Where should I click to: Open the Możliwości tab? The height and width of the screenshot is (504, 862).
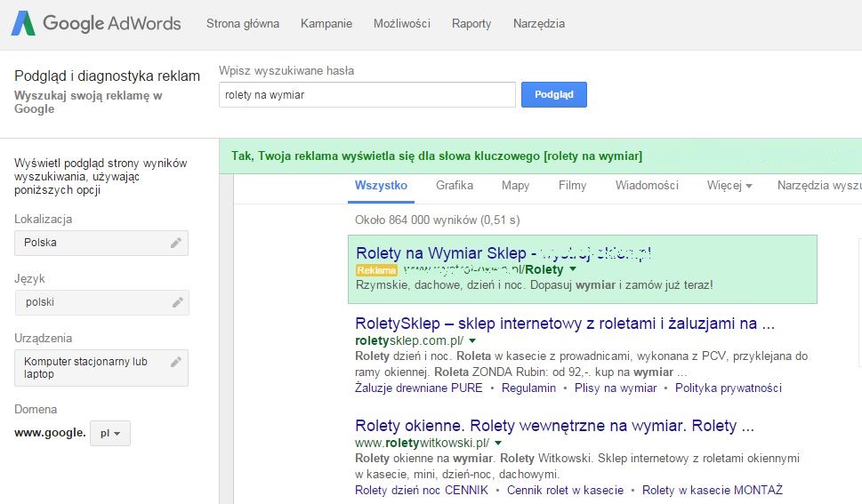tap(402, 24)
